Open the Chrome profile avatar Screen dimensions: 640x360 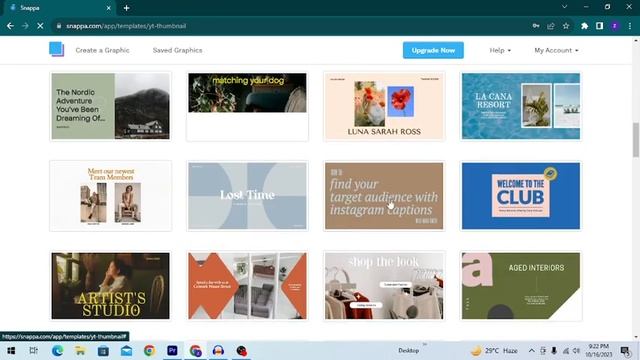tap(615, 26)
